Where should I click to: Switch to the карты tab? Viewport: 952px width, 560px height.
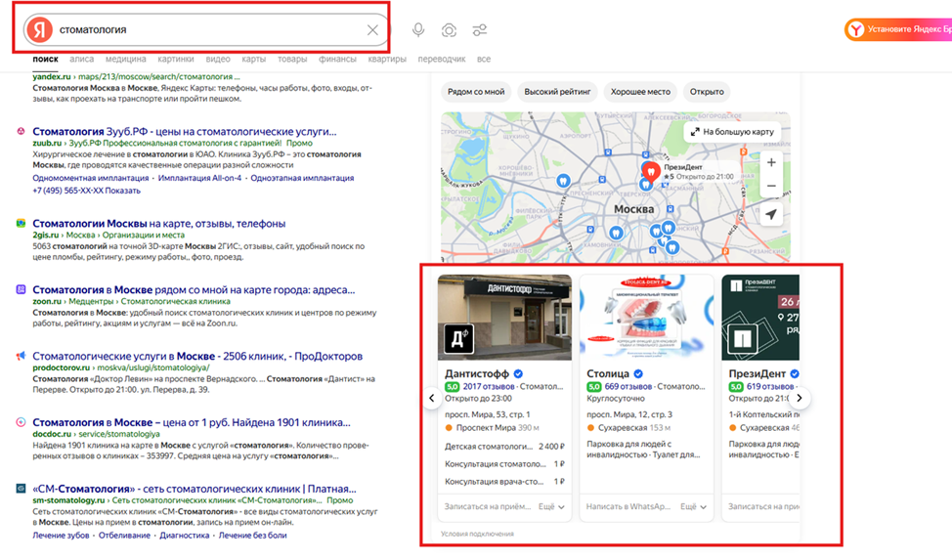253,59
